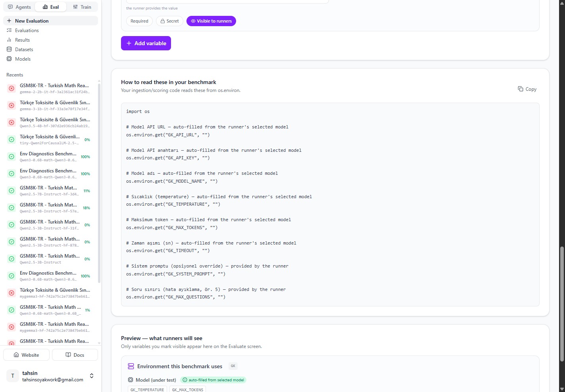Toggle Visible to runners option

[x=211, y=21]
